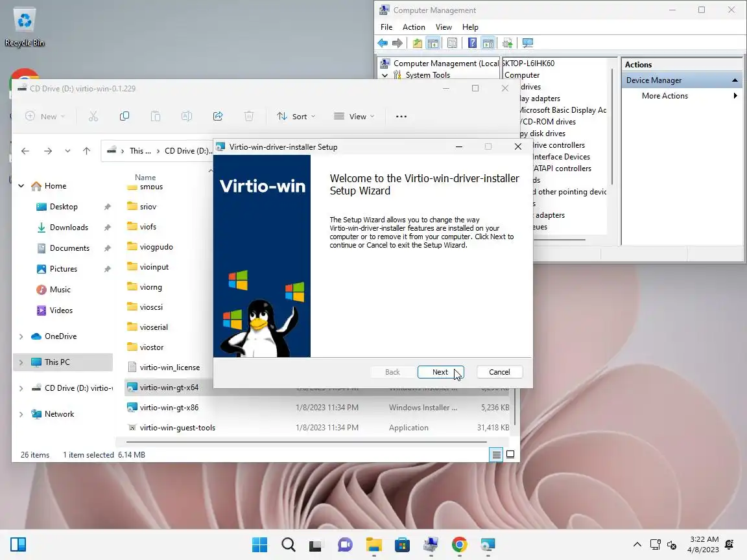Open the New menu in File Explorer

tap(45, 116)
